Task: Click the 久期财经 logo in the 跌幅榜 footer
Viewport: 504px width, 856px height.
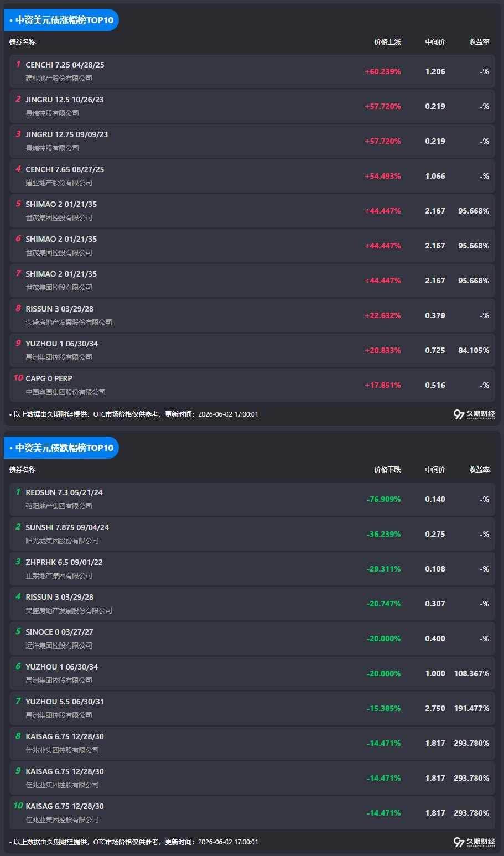Action: 474,842
